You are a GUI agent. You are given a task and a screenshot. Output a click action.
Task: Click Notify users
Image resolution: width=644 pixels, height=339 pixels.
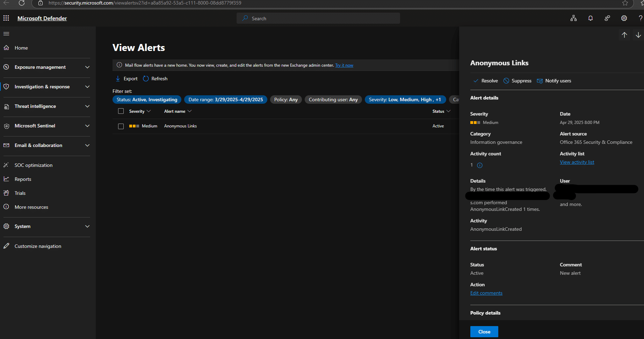click(x=554, y=81)
